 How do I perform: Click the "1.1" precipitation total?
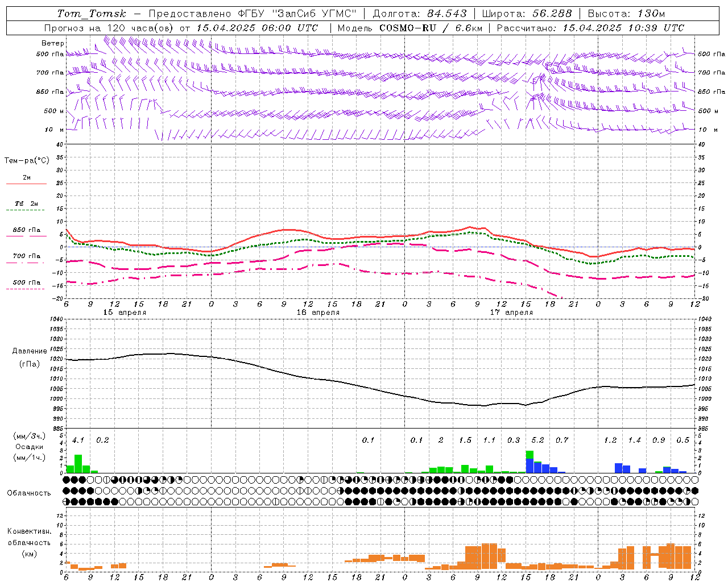pyautogui.click(x=489, y=440)
